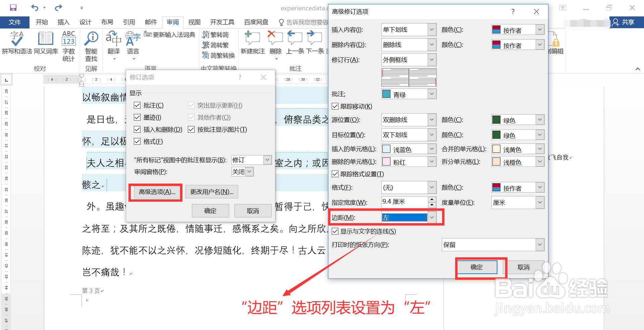The width and height of the screenshot is (644, 330).
Task: Open the 翻译 translate tool
Action: pos(114,45)
